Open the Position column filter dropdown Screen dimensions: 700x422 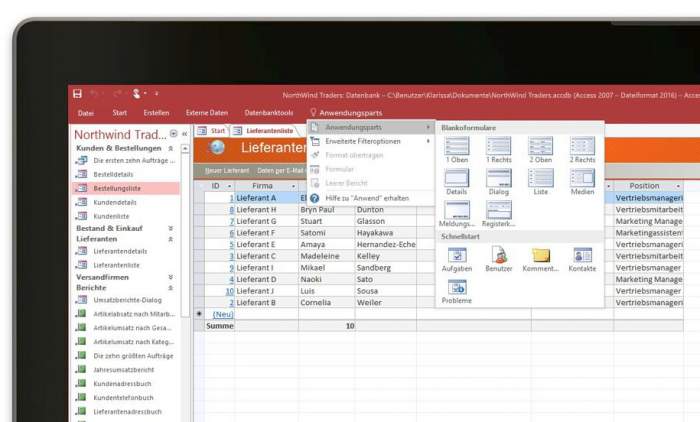click(x=678, y=186)
